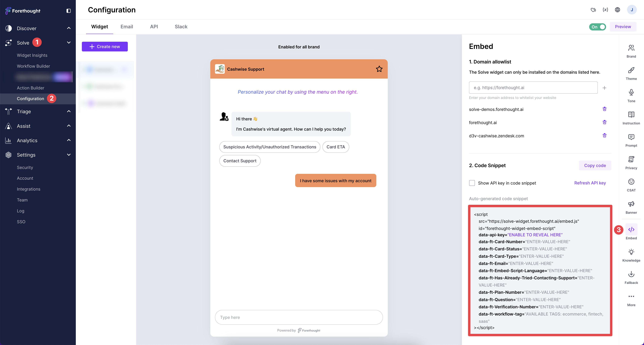
Task: Open the Brand settings panel
Action: (631, 51)
